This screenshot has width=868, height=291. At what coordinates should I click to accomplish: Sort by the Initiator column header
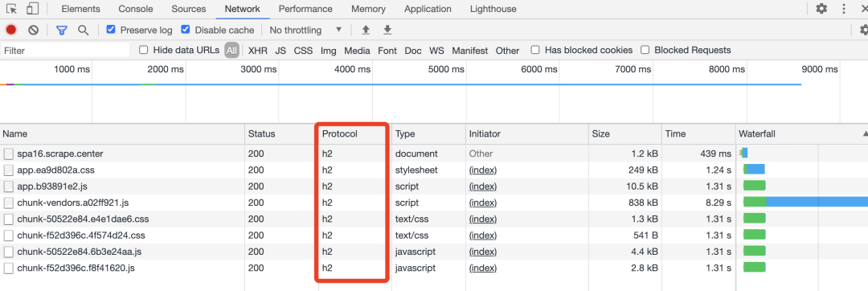click(527, 134)
